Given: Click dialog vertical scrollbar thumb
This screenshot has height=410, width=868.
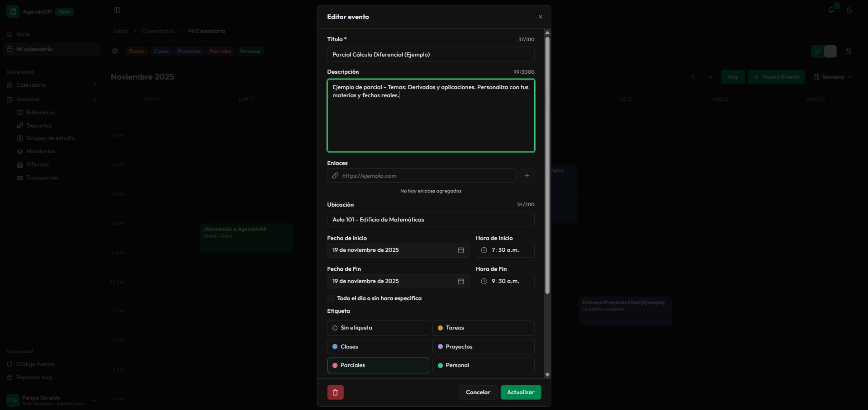Looking at the screenshot, I should tap(547, 165).
